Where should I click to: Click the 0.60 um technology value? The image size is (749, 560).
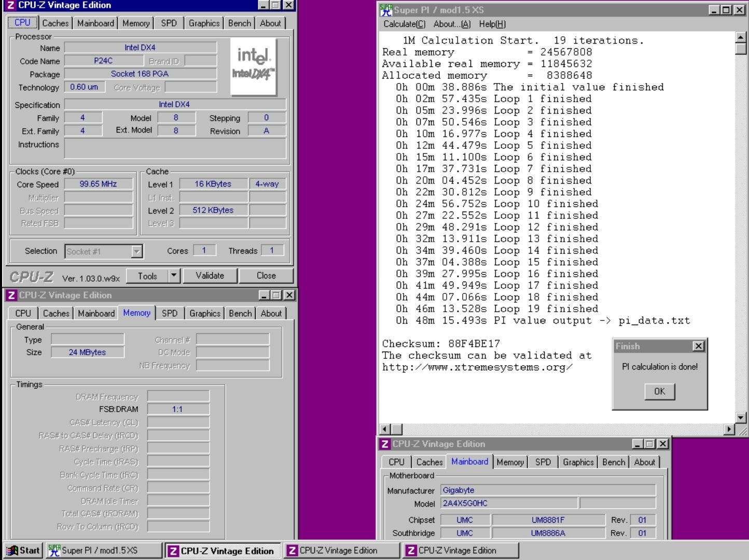click(x=84, y=87)
